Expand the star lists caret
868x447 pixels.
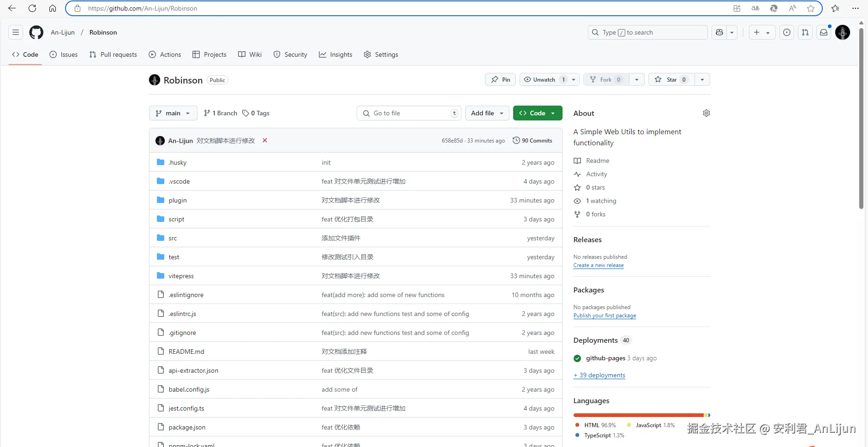(x=702, y=79)
